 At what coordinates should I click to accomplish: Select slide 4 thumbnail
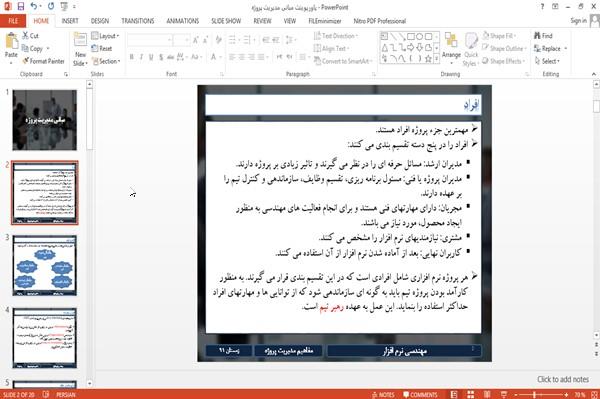pos(44,338)
